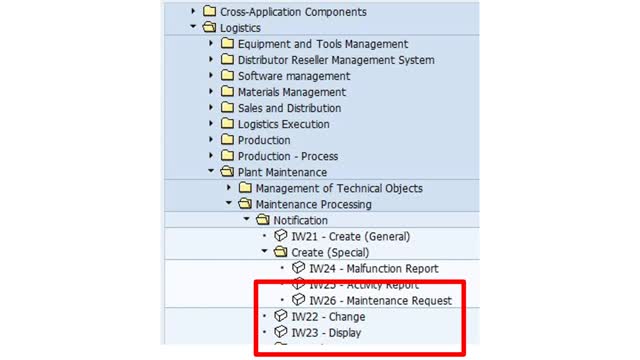Click the Maintenance Processing open folder icon
640x360 pixels.
(245, 204)
